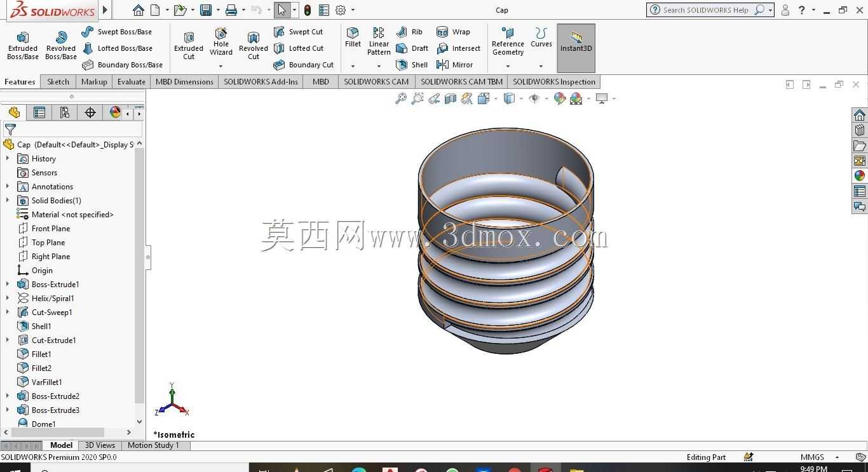868x472 pixels.
Task: Switch to the MBD Dimensions tab
Action: point(184,82)
